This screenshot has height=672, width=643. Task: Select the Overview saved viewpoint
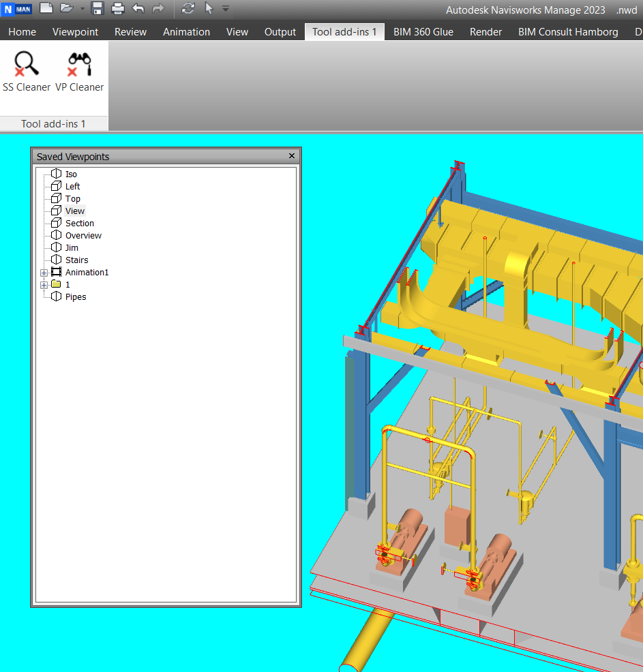tap(83, 236)
